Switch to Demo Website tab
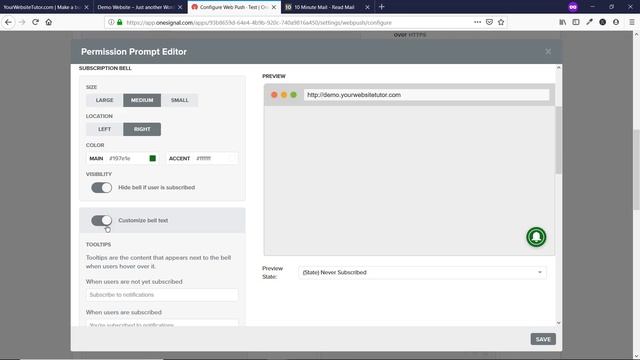This screenshot has height=360, width=640. [135, 7]
